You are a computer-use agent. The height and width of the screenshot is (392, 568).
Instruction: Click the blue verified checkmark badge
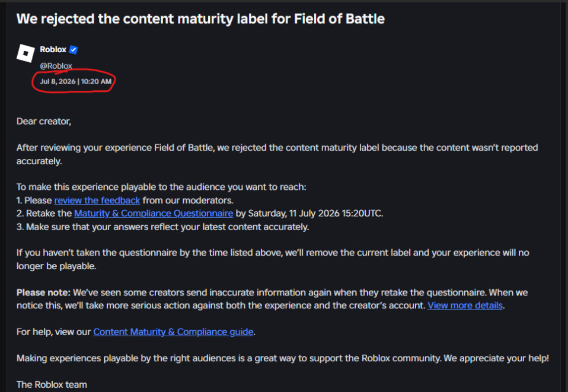coord(74,50)
